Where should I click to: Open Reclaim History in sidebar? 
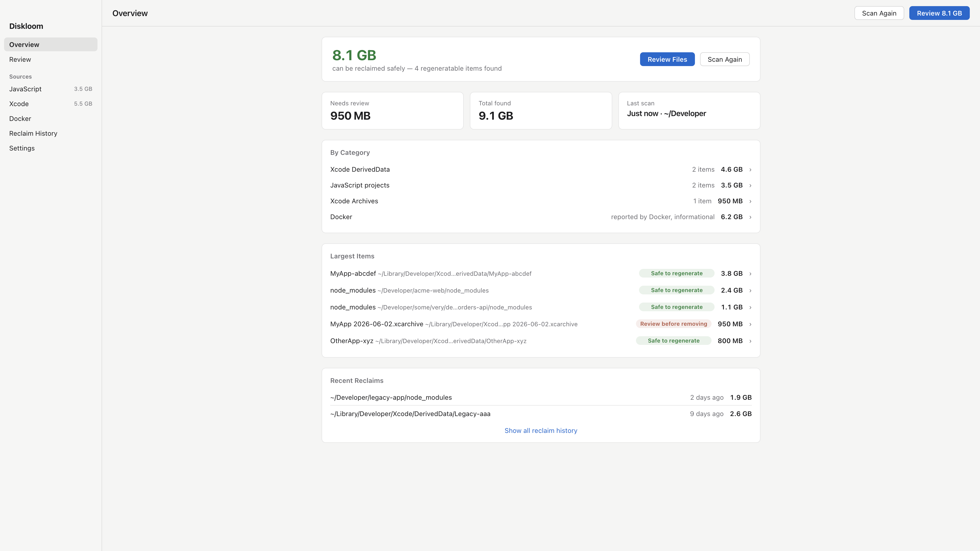(x=51, y=133)
